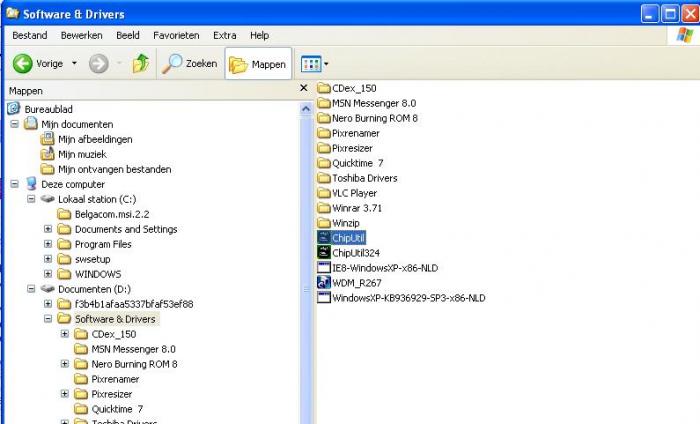Select Mijn afbeeldingen folder icon
The image size is (700, 424).
(47, 139)
